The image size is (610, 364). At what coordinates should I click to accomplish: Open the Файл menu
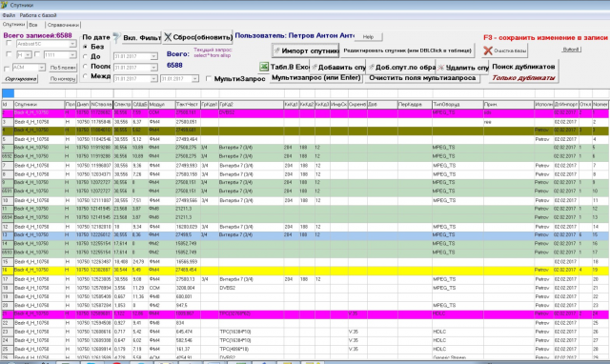pyautogui.click(x=9, y=15)
